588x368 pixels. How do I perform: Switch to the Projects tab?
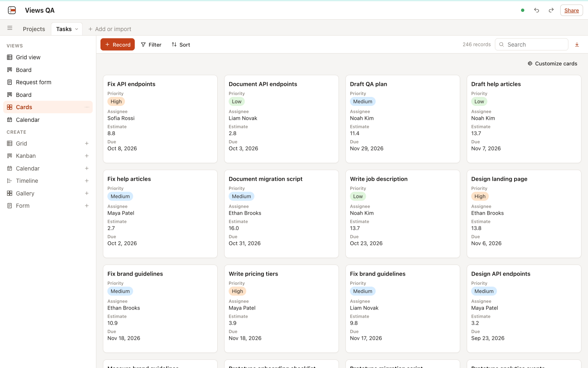[x=34, y=29]
